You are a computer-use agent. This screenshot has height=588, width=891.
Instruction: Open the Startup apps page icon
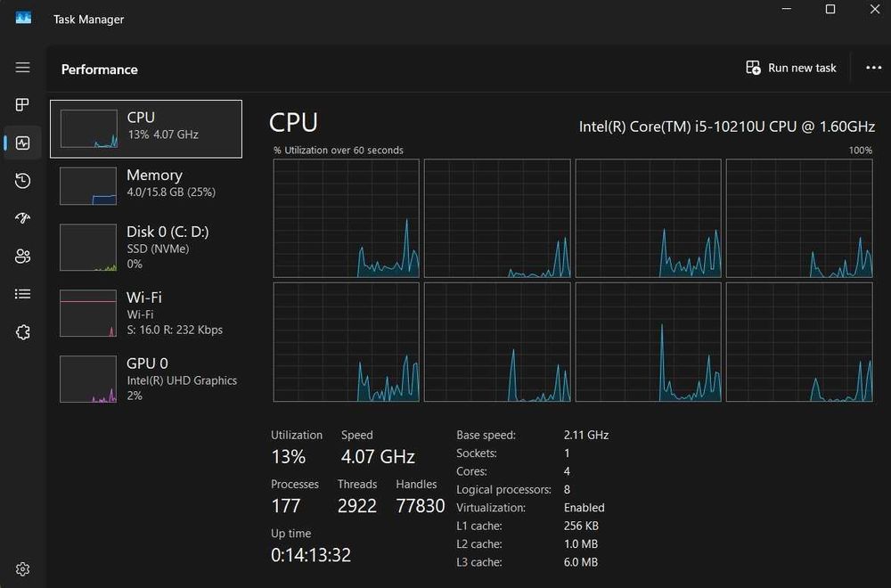pyautogui.click(x=23, y=218)
